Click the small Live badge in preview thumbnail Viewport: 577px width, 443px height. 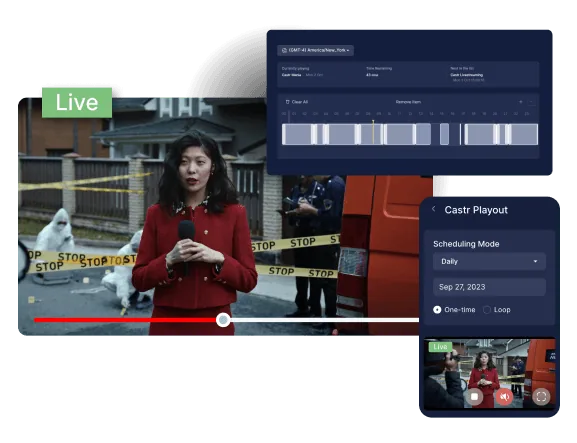[x=440, y=347]
